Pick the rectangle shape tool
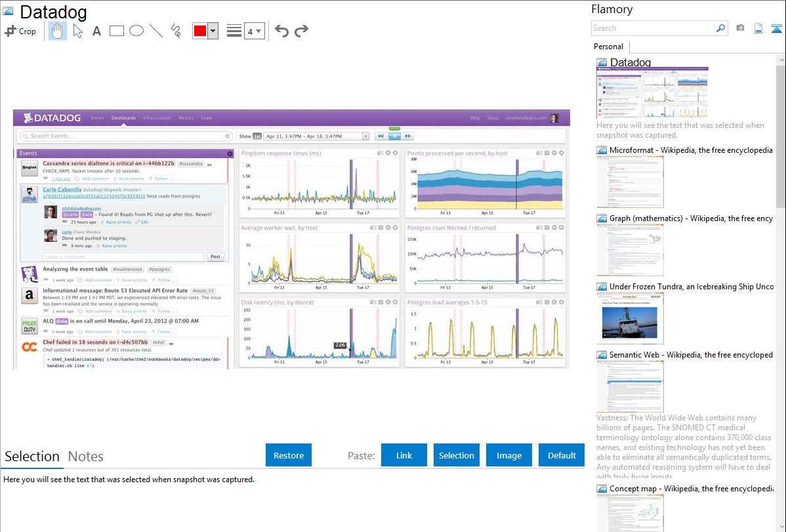The height and width of the screenshot is (532, 786). click(x=117, y=31)
